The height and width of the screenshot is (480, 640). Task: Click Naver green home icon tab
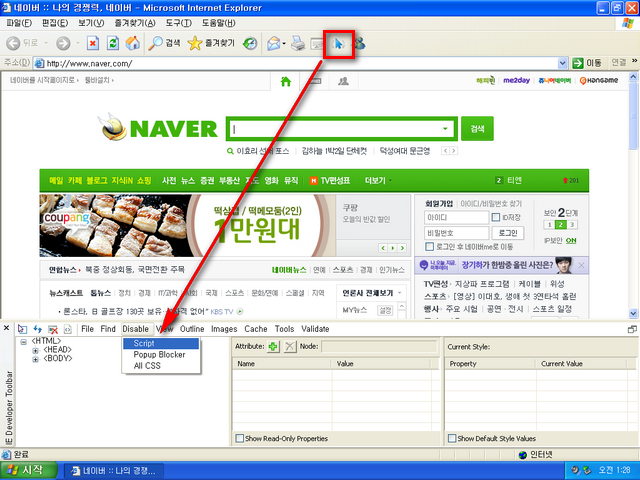click(286, 82)
